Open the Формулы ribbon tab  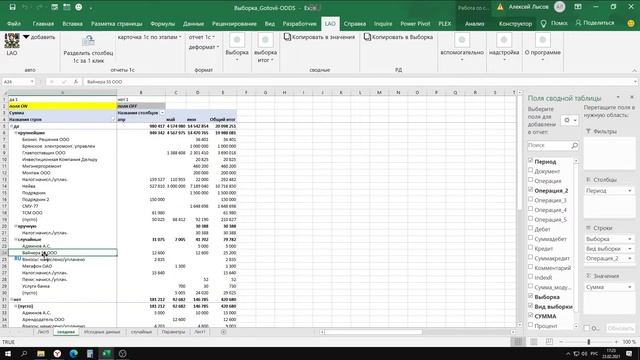point(162,24)
